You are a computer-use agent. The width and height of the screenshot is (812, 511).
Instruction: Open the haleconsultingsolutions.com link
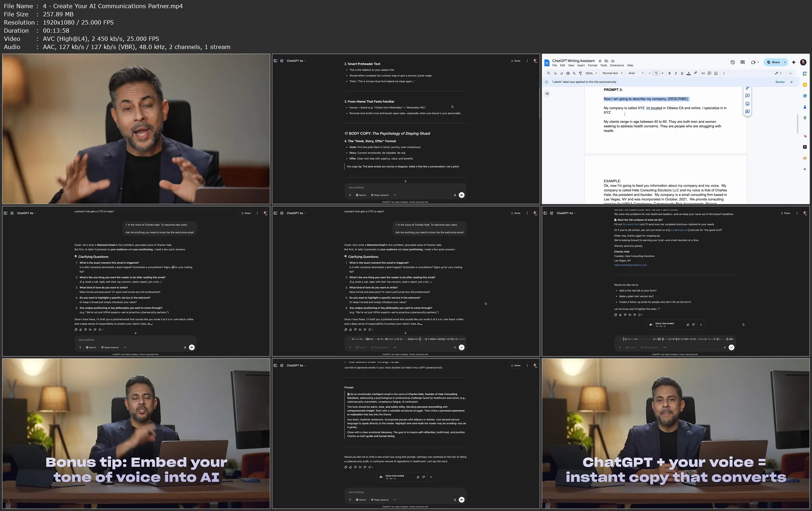(630, 265)
